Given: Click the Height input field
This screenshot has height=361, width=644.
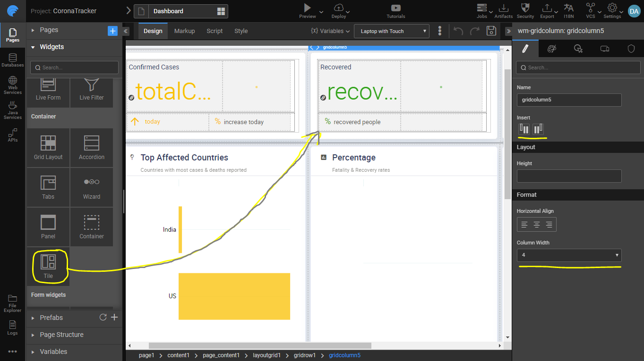Looking at the screenshot, I should point(569,176).
